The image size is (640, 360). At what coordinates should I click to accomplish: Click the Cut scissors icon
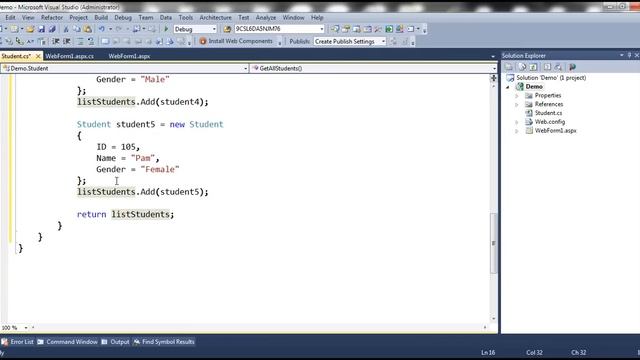pyautogui.click(x=66, y=29)
